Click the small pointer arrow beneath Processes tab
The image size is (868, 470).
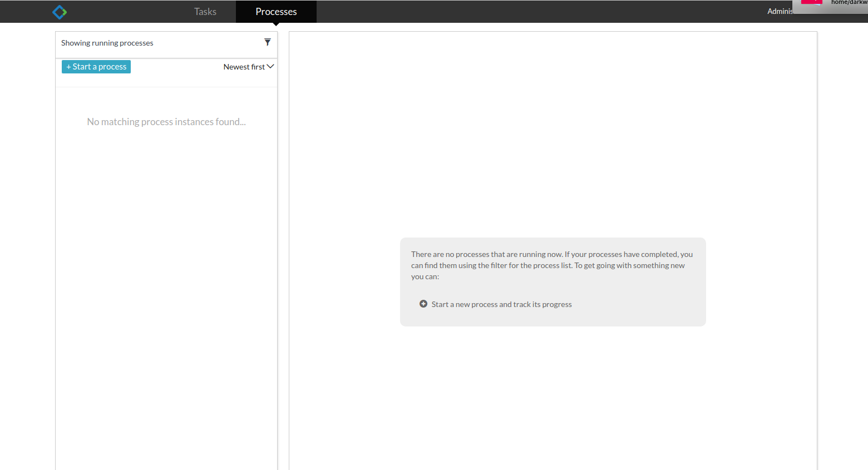pos(276,24)
